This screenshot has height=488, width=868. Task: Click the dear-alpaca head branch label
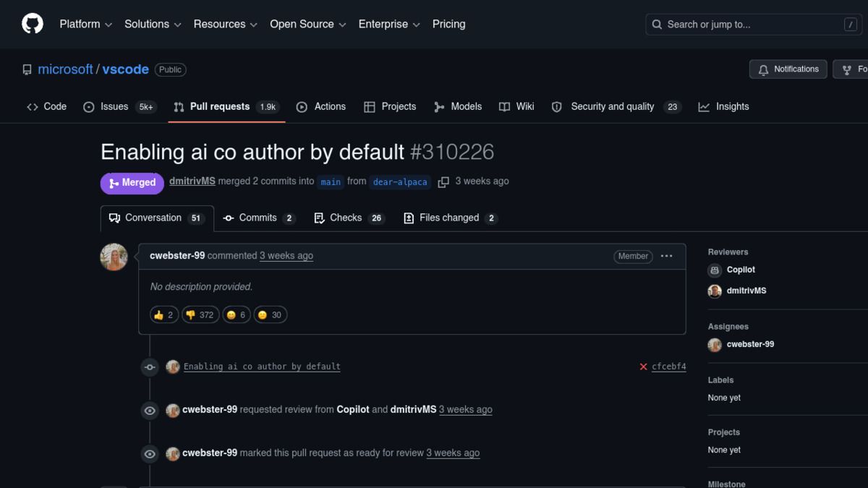[x=400, y=182]
